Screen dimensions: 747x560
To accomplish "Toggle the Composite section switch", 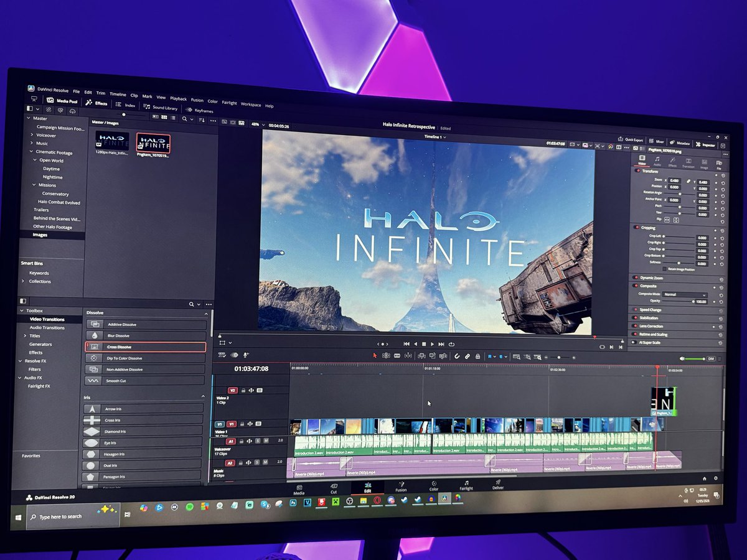I will click(x=636, y=286).
